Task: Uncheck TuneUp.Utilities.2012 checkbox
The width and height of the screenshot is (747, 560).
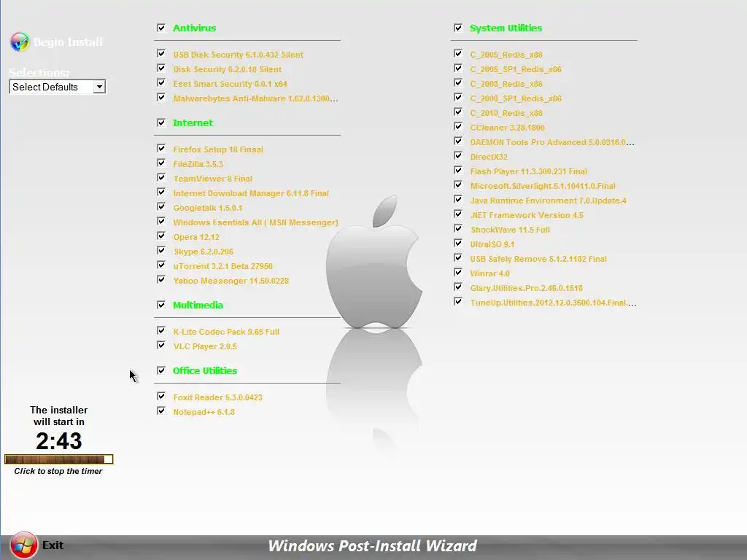Action: click(x=458, y=302)
